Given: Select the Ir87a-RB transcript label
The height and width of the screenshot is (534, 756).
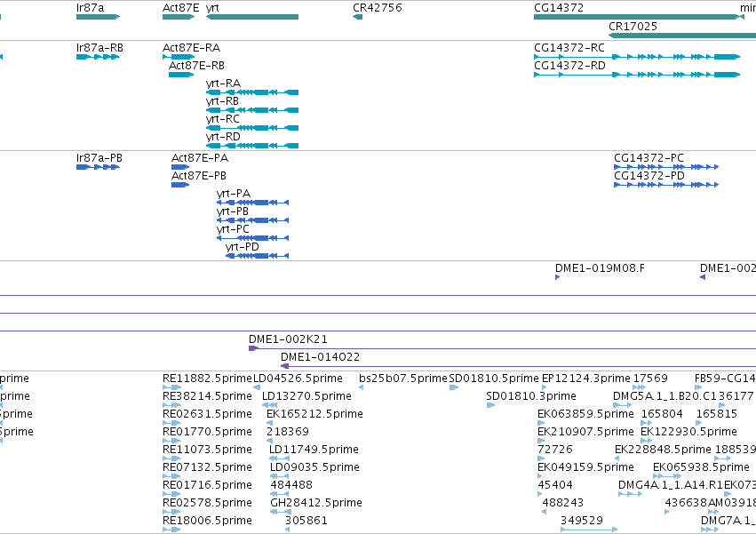Looking at the screenshot, I should tap(99, 48).
